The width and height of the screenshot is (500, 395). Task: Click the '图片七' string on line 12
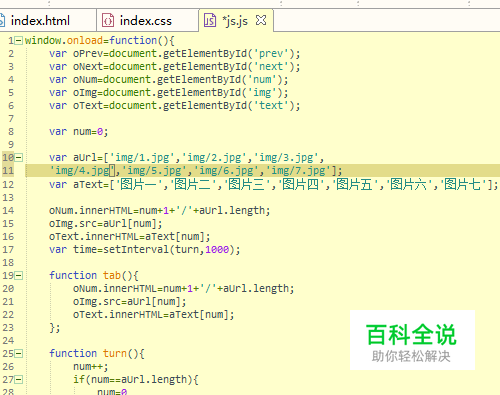pos(463,184)
